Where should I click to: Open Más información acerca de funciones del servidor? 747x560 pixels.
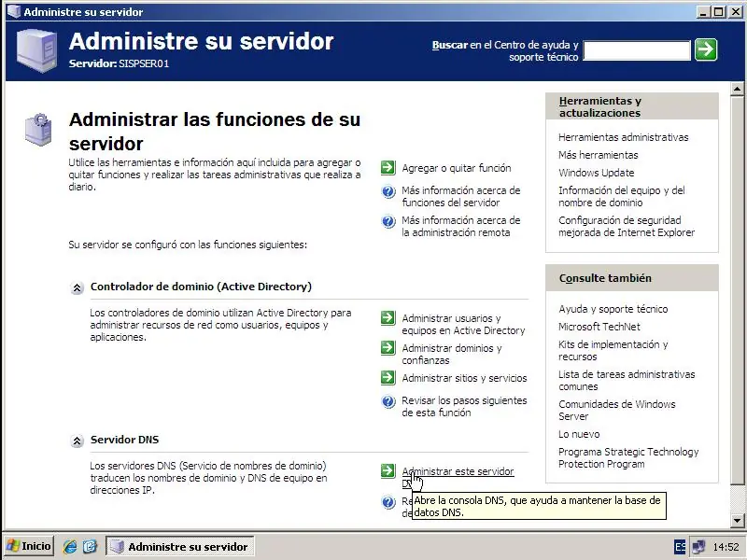coord(460,196)
